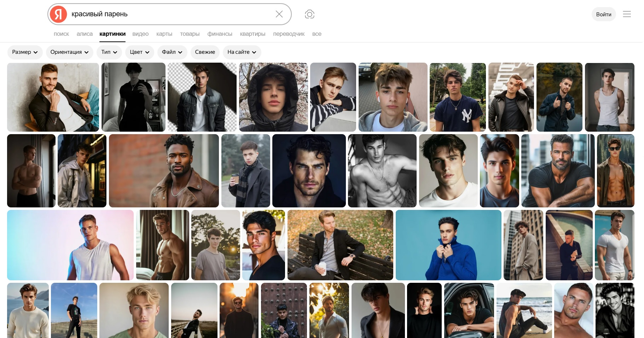Open the переводчик tab
644x338 pixels.
point(289,34)
